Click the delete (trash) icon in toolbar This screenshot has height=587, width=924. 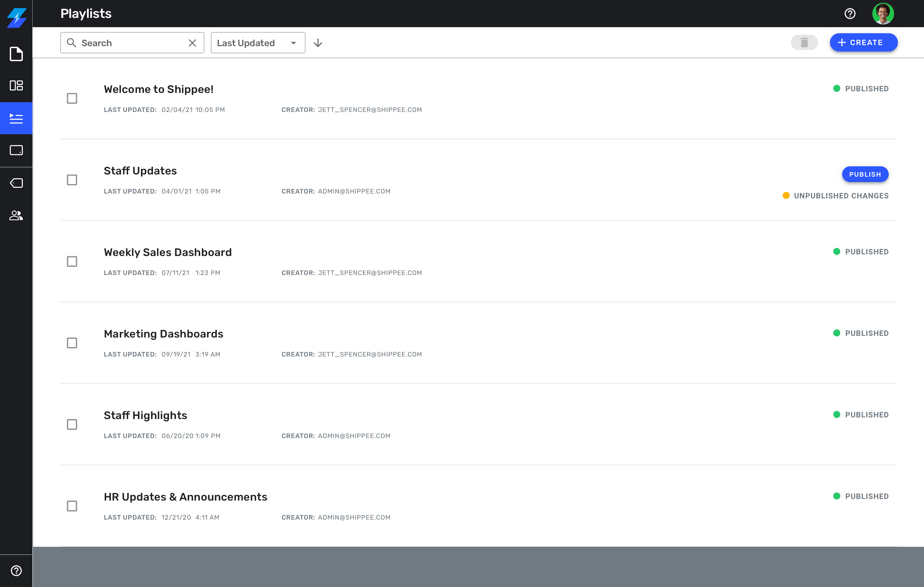pos(805,43)
